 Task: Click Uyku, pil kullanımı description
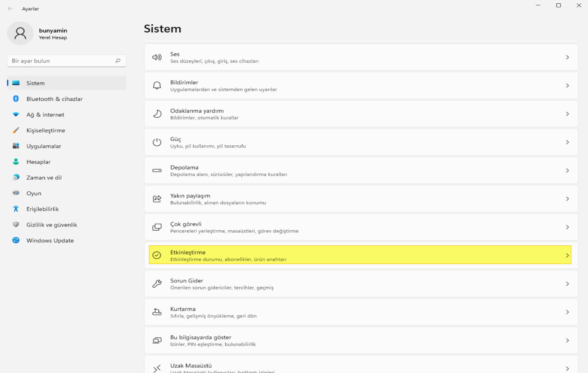click(x=208, y=146)
